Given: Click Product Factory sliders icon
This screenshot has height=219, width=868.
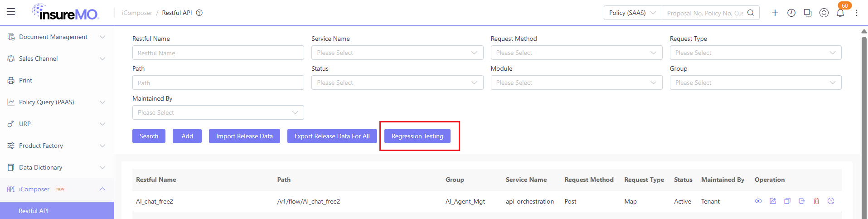Looking at the screenshot, I should (x=11, y=146).
